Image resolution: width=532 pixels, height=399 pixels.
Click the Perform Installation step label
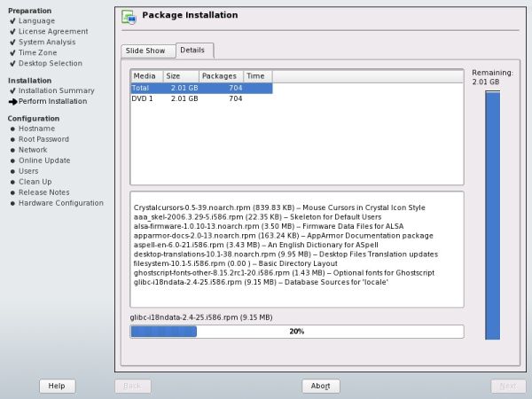point(53,101)
